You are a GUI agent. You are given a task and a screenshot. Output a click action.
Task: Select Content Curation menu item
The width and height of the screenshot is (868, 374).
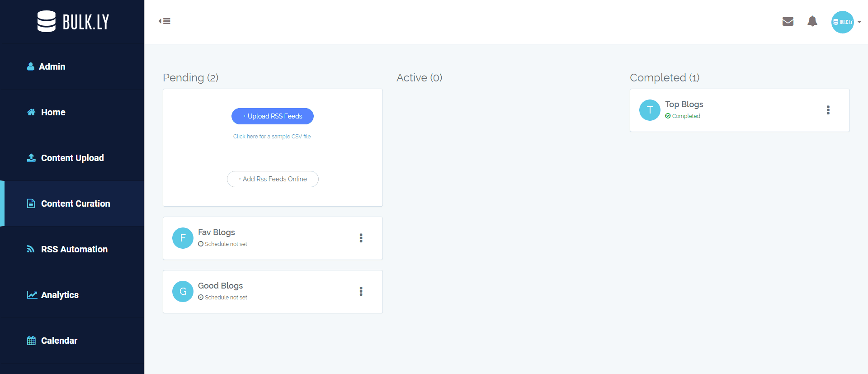coord(72,204)
